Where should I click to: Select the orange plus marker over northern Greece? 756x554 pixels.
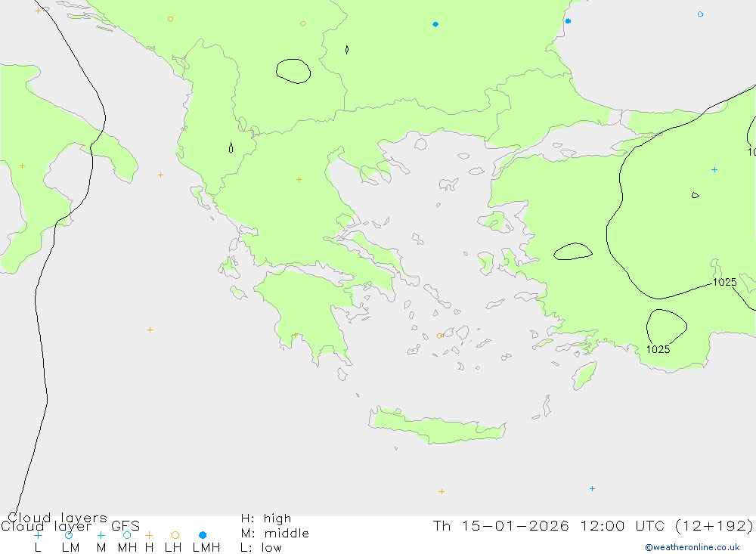tap(299, 179)
